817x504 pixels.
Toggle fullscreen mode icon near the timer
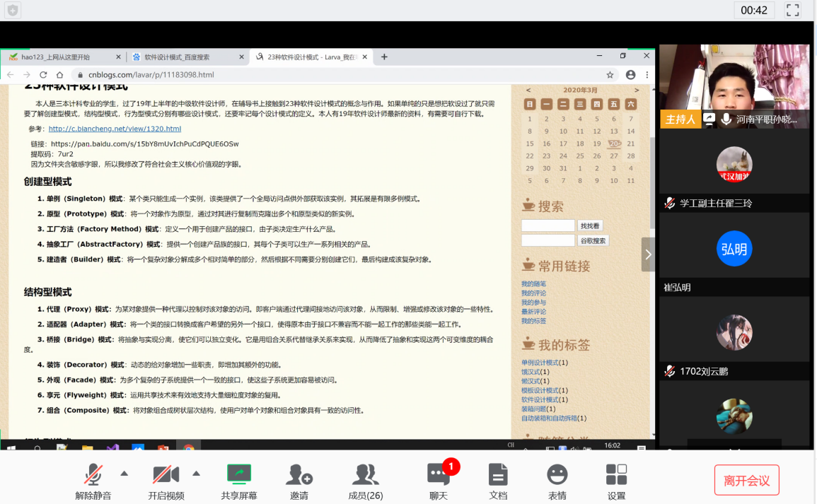(792, 10)
